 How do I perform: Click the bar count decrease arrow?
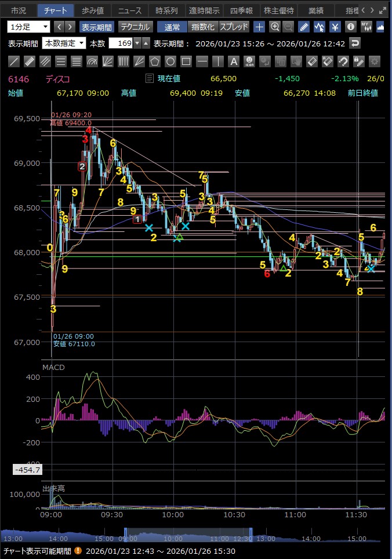137,43
